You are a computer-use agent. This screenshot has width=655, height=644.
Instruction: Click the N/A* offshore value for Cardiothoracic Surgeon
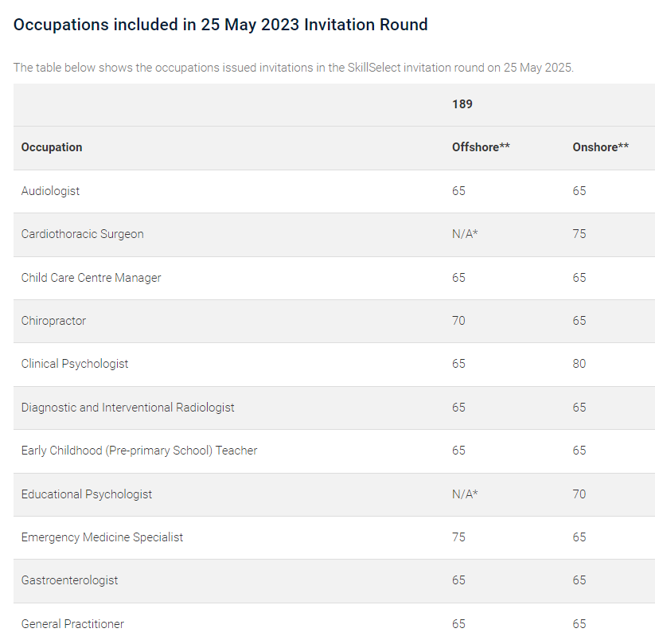[465, 234]
